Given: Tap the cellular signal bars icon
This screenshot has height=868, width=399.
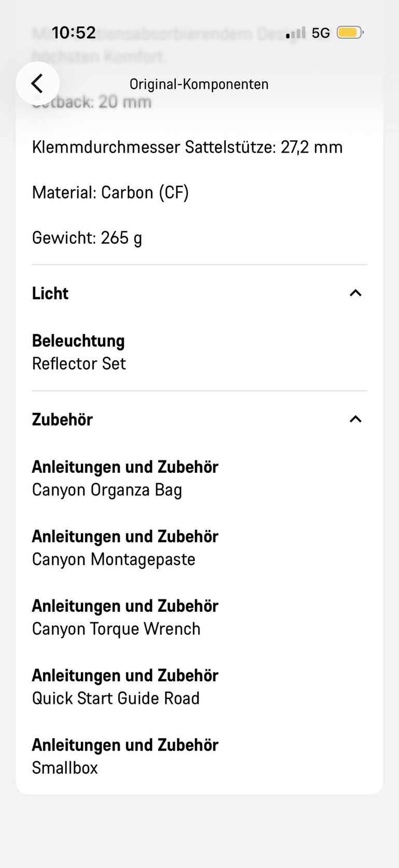Looking at the screenshot, I should click(296, 33).
